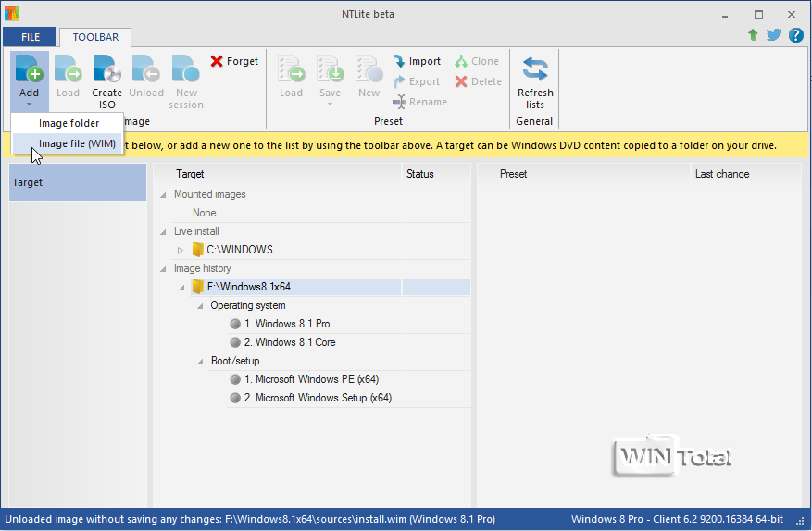This screenshot has height=531, width=812.
Task: Click the Last change column header
Action: (745, 174)
